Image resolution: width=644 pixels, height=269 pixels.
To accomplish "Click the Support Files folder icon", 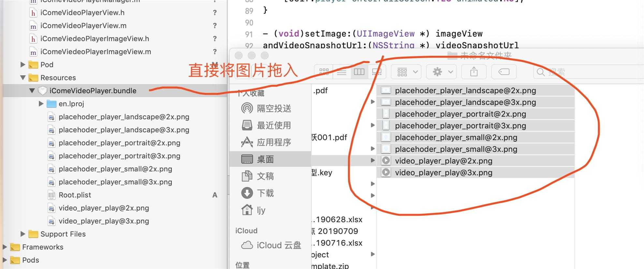I will (33, 234).
